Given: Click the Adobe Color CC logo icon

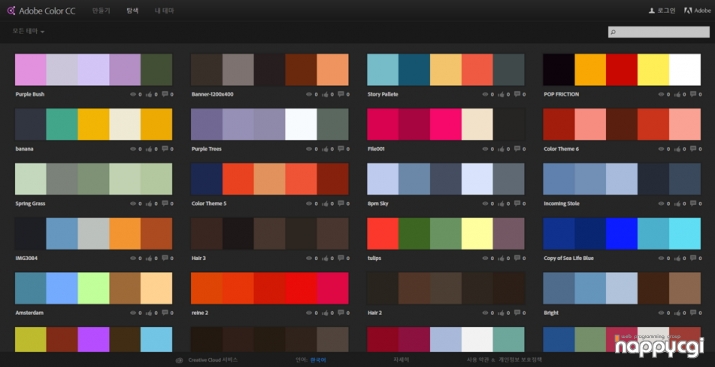Looking at the screenshot, I should (x=11, y=10).
